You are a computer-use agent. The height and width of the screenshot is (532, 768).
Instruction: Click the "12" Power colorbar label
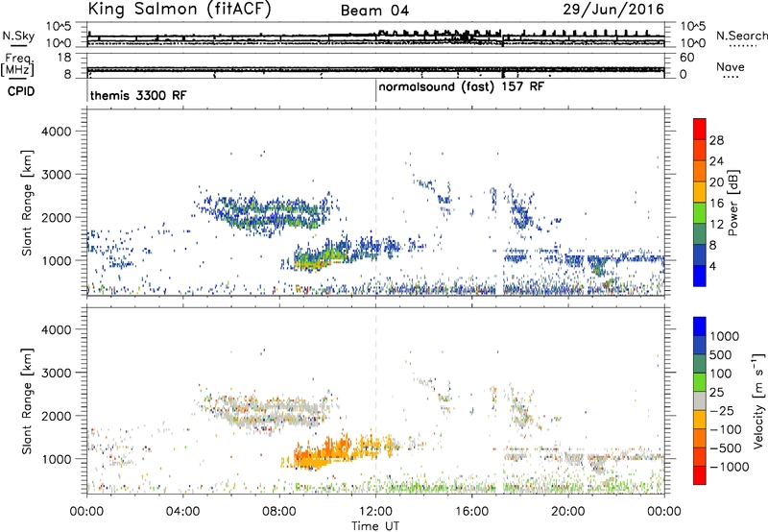pyautogui.click(x=716, y=225)
